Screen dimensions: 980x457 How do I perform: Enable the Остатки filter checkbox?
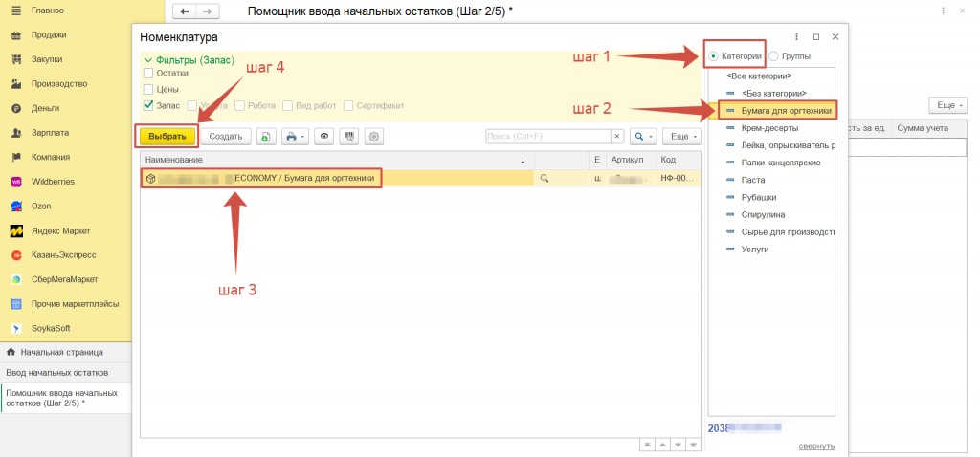tap(148, 73)
